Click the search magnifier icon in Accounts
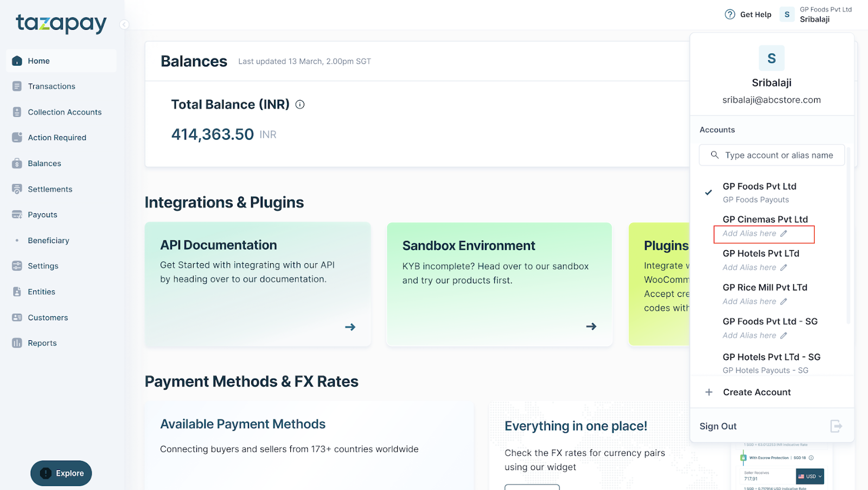 [x=715, y=155]
